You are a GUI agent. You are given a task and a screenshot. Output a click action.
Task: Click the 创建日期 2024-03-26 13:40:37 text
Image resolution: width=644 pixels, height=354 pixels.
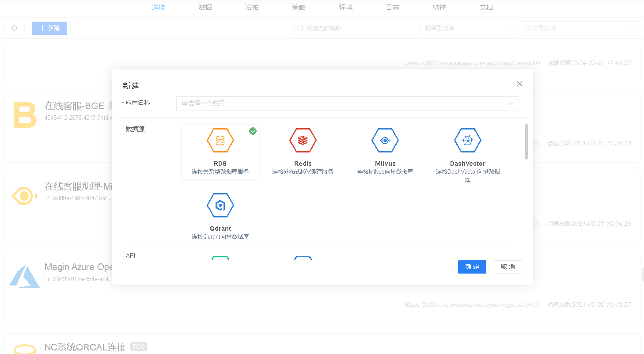(x=589, y=305)
